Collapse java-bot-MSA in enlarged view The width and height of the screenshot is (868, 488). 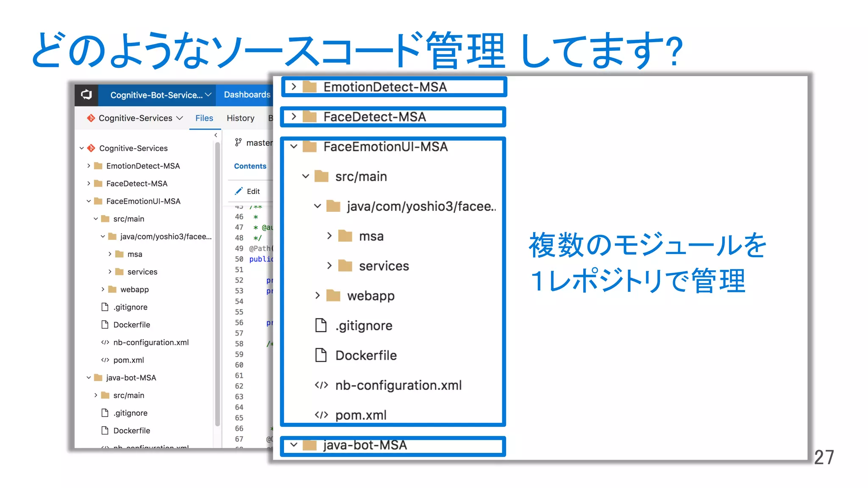click(x=294, y=445)
